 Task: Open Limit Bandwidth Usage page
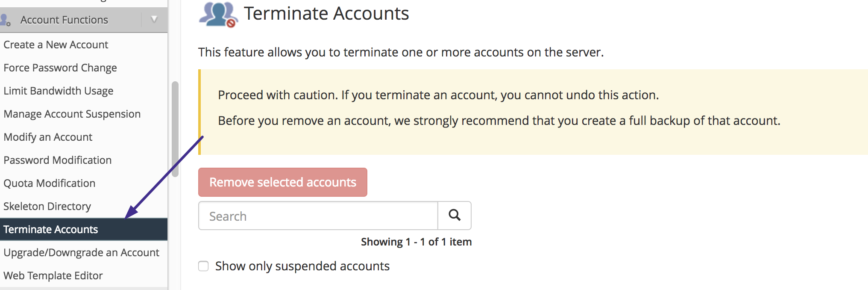coord(59,91)
